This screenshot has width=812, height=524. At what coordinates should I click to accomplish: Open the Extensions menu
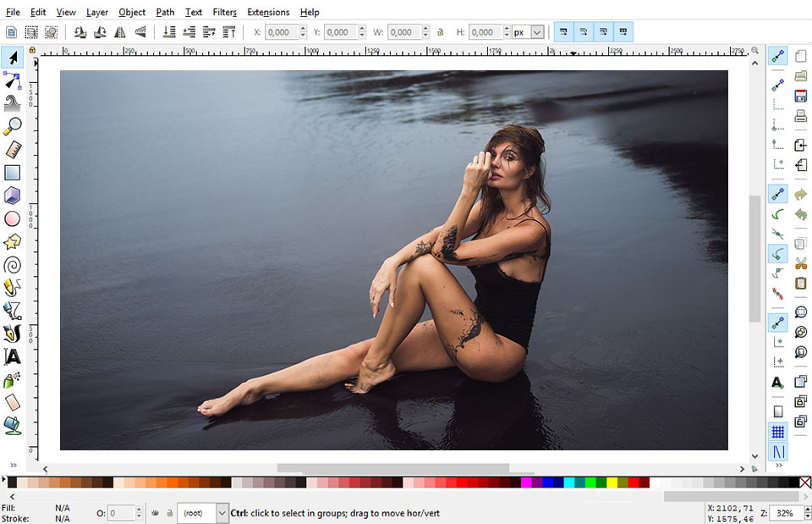pyautogui.click(x=268, y=12)
